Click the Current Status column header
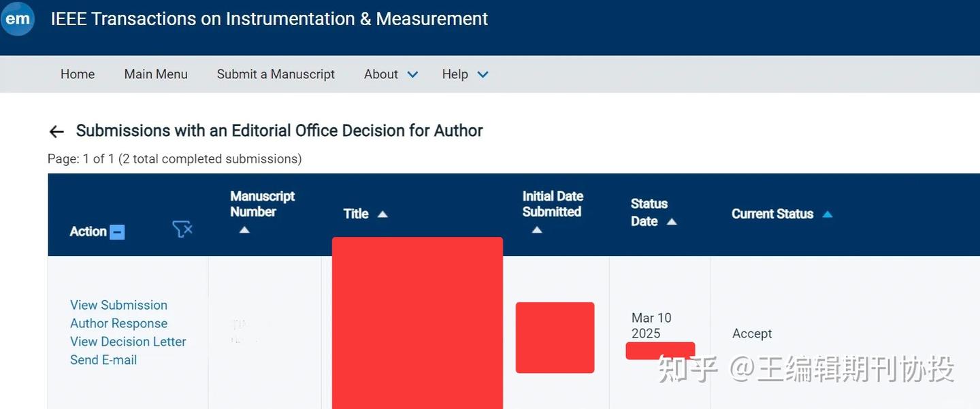The height and width of the screenshot is (409, 980). coord(772,214)
